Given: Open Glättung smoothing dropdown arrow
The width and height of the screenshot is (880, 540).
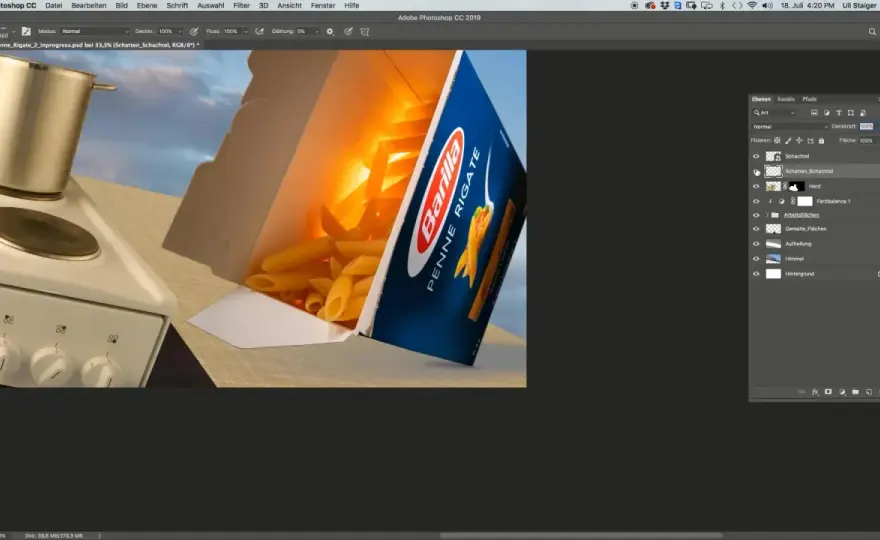Looking at the screenshot, I should pyautogui.click(x=317, y=31).
